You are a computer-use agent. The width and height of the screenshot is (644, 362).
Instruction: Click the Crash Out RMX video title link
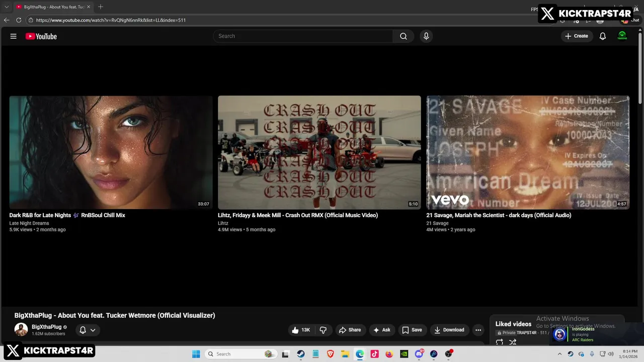point(298,215)
